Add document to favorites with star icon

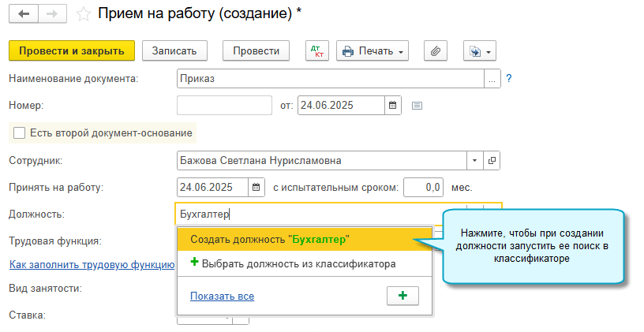pyautogui.click(x=83, y=13)
